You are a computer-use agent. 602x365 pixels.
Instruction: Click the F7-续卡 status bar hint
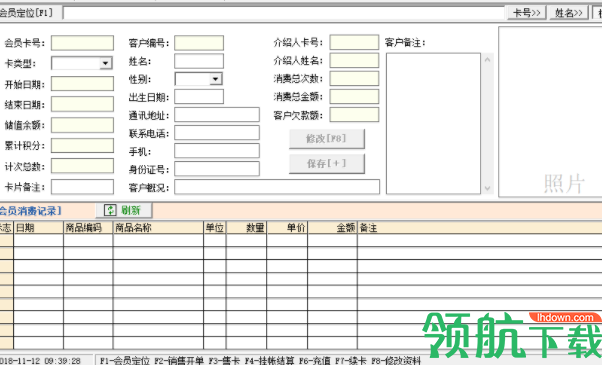pos(351,361)
